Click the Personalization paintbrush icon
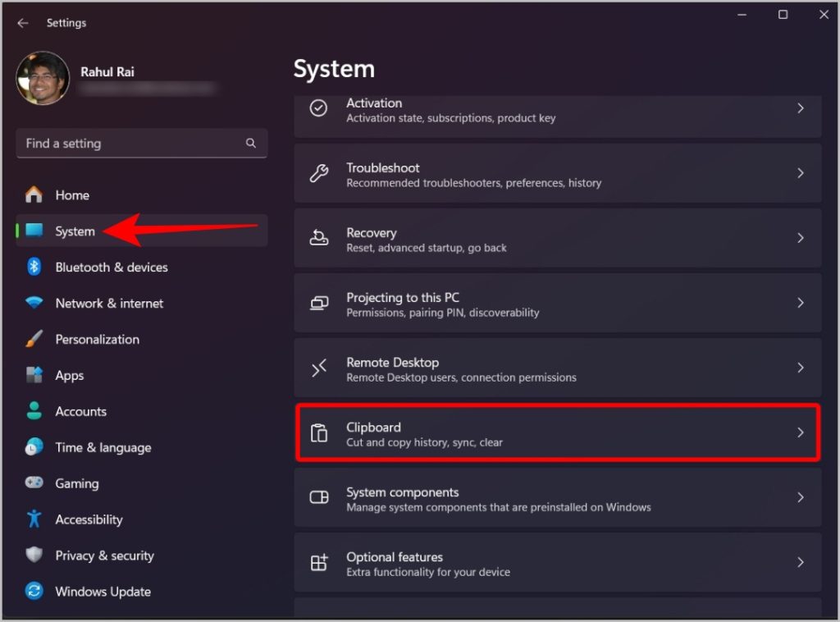840x622 pixels. [34, 339]
